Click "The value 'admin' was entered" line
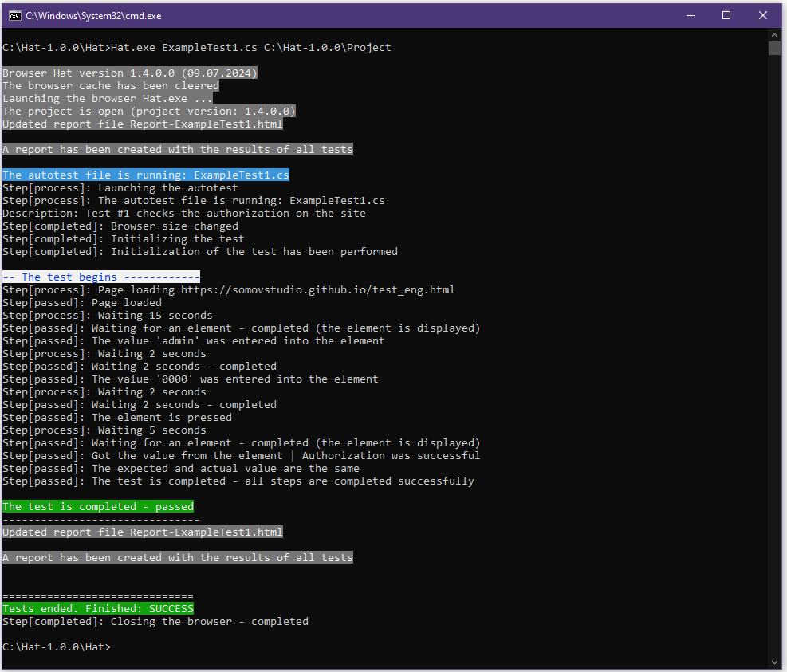The height and width of the screenshot is (672, 787). tap(194, 340)
